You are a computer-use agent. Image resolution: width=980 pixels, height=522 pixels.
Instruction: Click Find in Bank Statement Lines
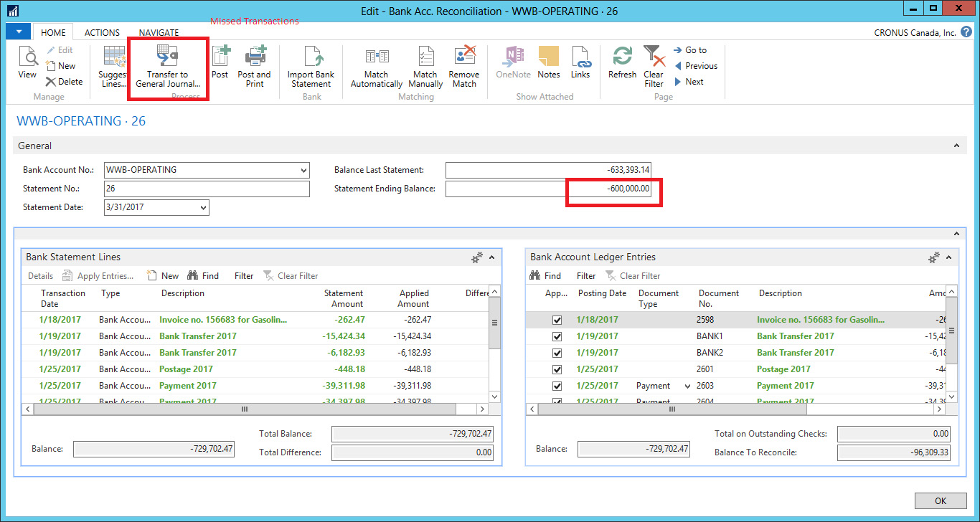click(x=203, y=276)
